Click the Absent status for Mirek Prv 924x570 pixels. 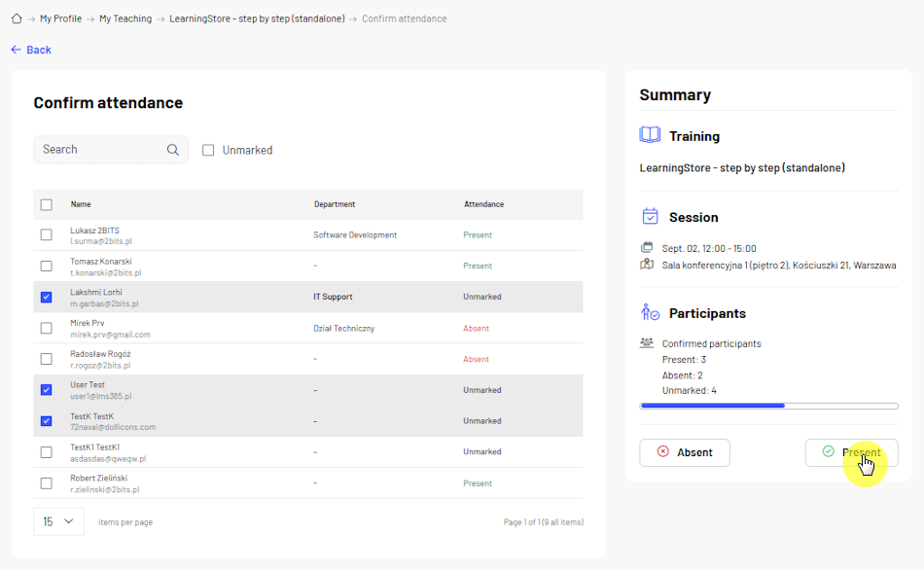(477, 329)
